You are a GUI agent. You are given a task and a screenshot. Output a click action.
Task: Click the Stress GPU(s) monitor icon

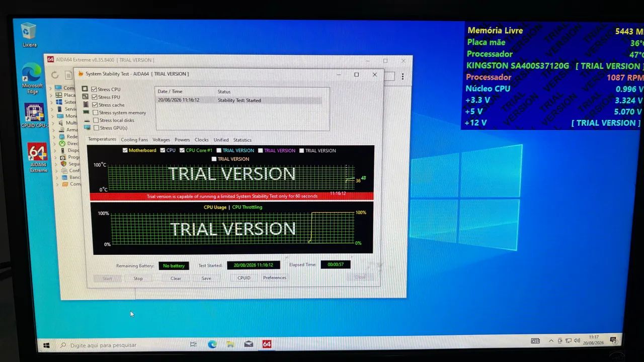88,128
